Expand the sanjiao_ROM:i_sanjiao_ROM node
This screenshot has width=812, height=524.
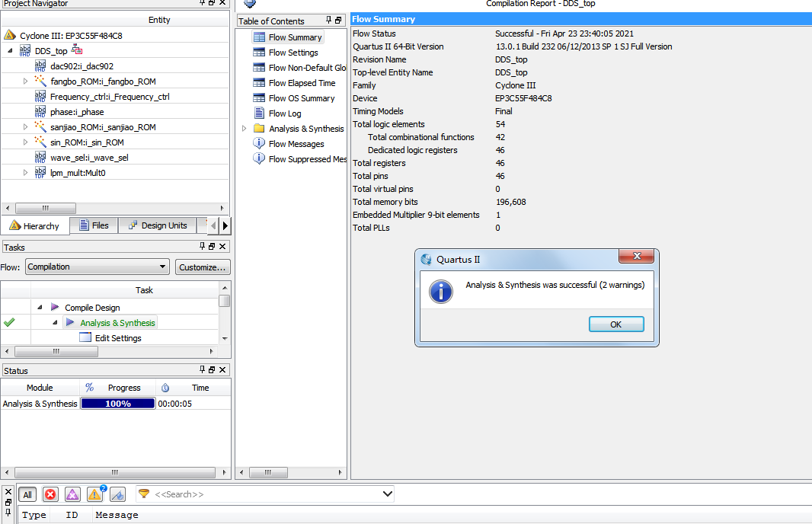click(25, 127)
